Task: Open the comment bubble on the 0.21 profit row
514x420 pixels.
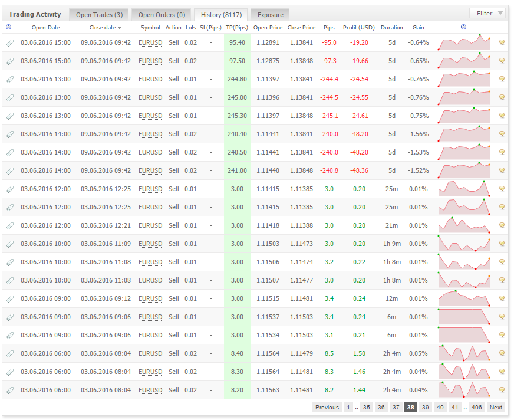Action: [x=502, y=335]
